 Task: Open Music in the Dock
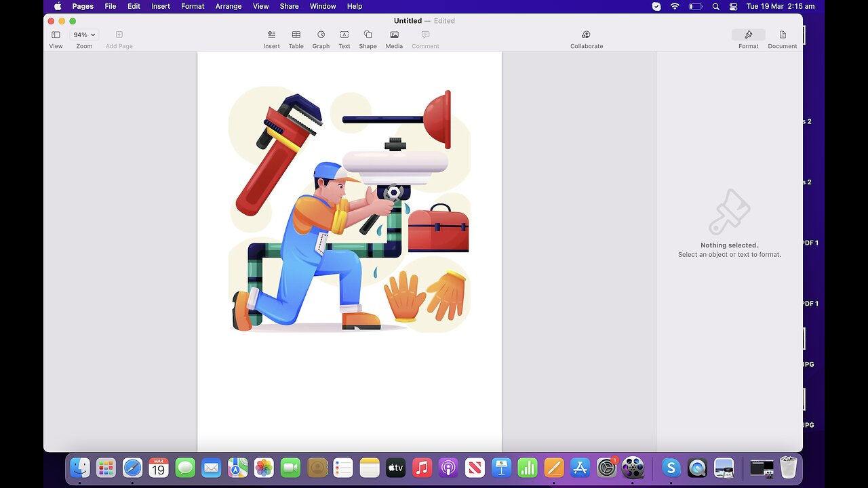(x=422, y=468)
